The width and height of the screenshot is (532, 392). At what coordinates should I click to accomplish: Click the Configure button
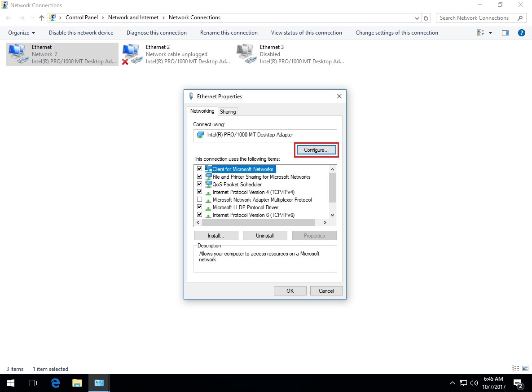click(316, 150)
